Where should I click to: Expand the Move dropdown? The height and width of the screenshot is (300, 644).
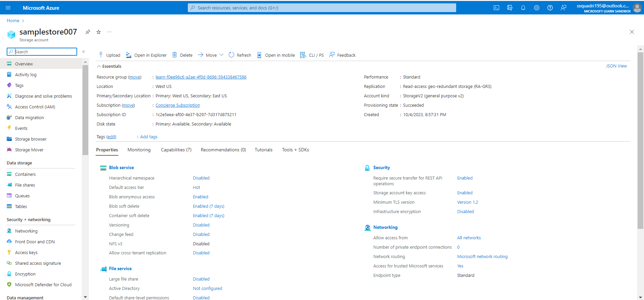click(x=211, y=55)
